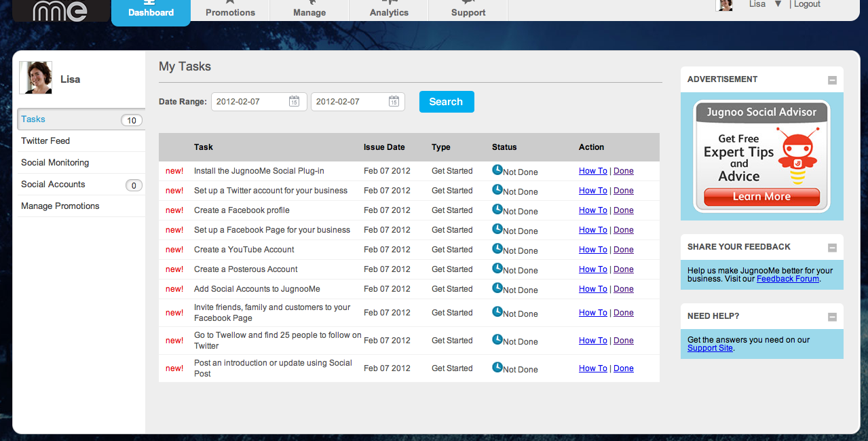This screenshot has width=868, height=441.
Task: Click clock status icon for Install Plug-in task
Action: [497, 170]
